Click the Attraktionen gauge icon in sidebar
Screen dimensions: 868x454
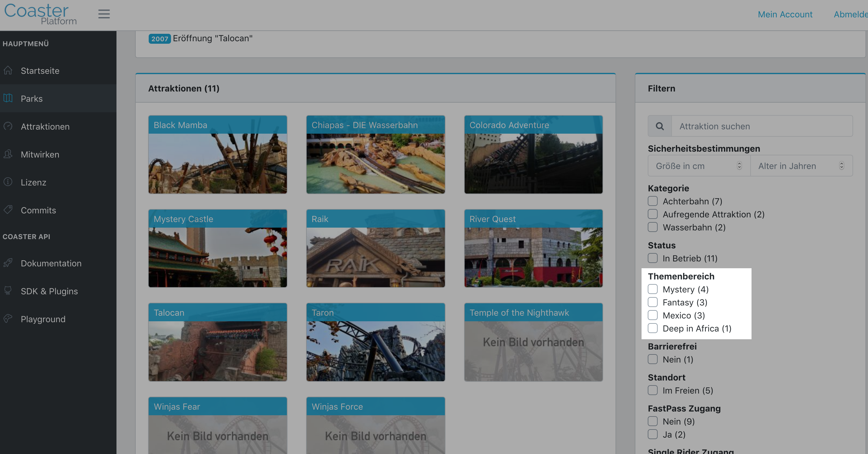coord(8,127)
